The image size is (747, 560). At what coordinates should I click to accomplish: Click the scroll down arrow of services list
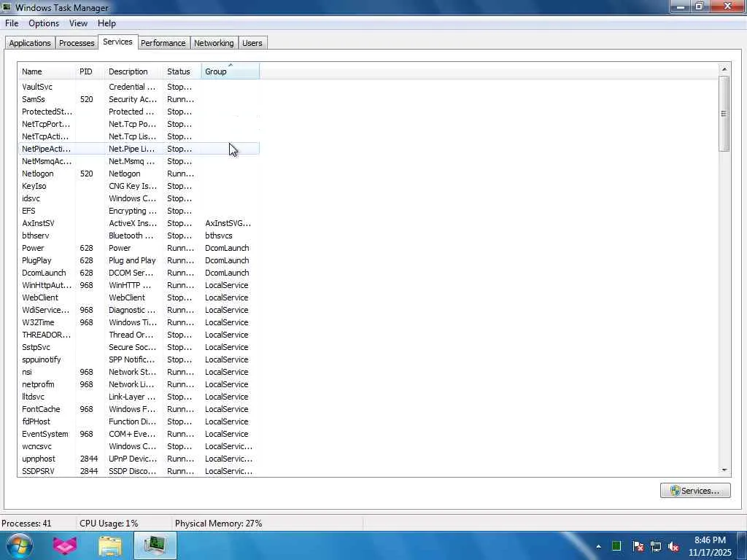724,470
